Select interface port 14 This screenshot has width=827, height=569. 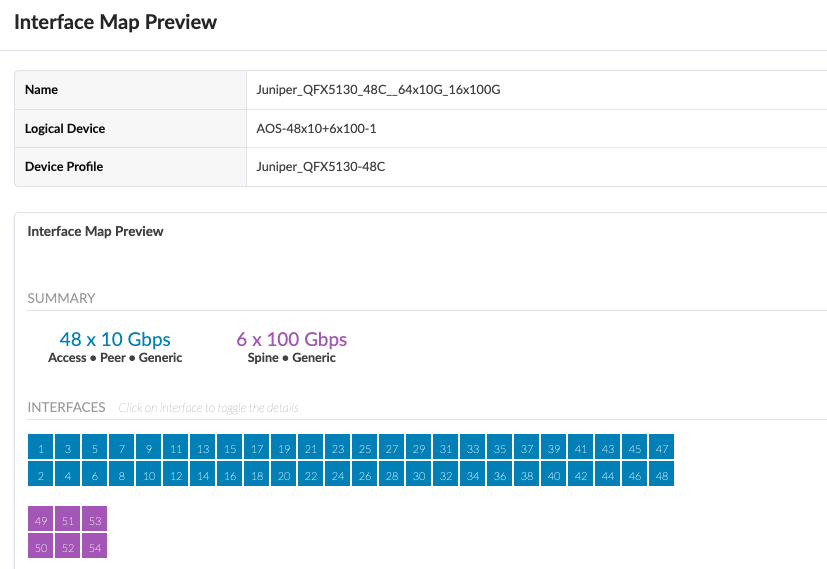click(x=203, y=474)
